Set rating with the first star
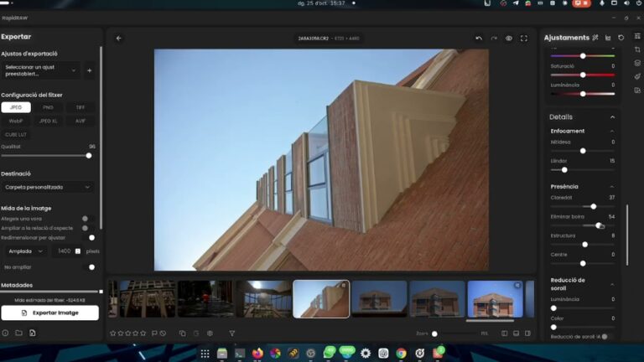644x362 pixels. 113,334
